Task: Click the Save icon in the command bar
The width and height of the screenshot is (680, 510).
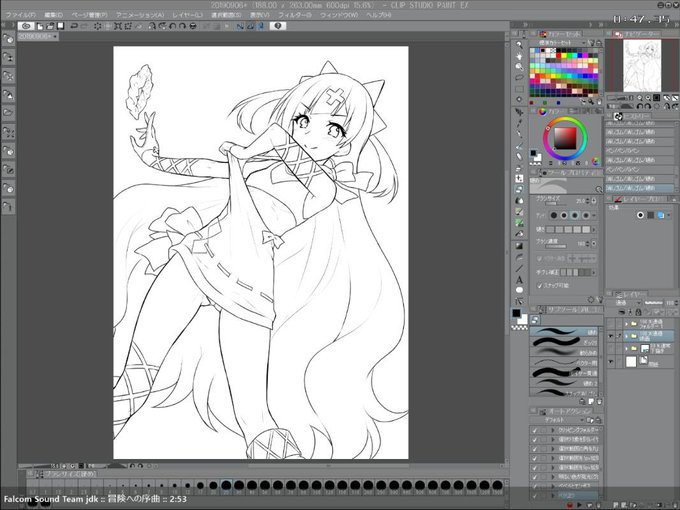Action: (x=61, y=26)
